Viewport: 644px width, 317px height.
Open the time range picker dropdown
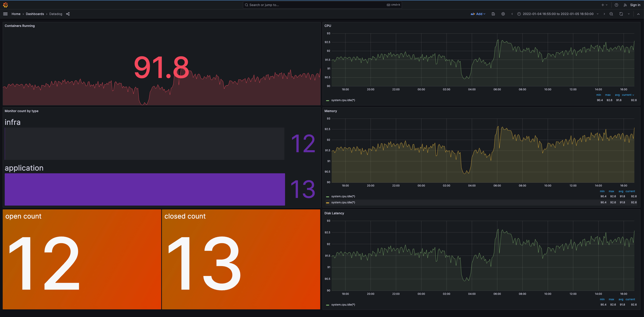tap(558, 14)
